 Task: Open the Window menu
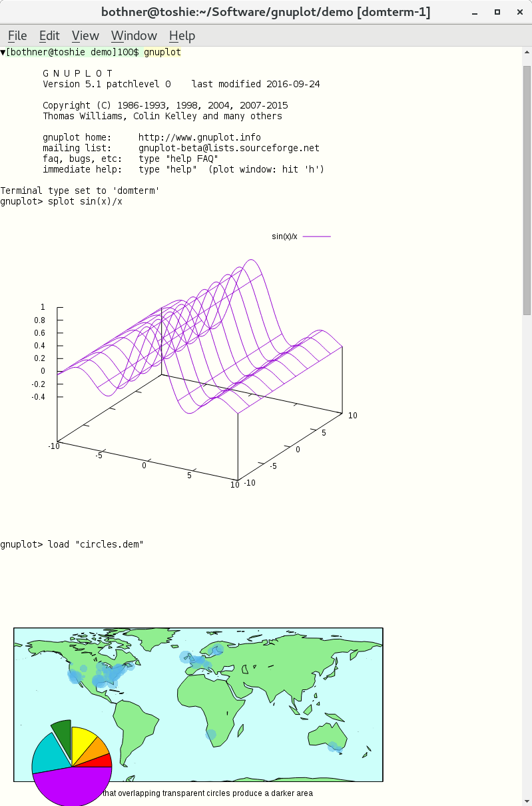coord(134,35)
